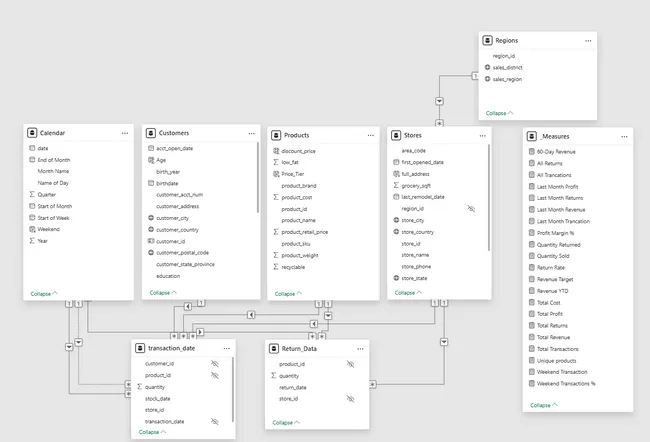The width and height of the screenshot is (650, 442).
Task: Open Calendar table more options menu
Action: (x=125, y=133)
